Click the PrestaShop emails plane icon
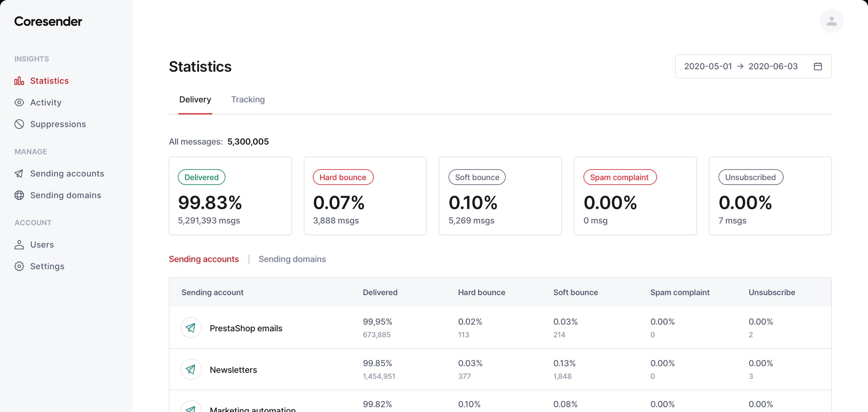 pos(191,328)
